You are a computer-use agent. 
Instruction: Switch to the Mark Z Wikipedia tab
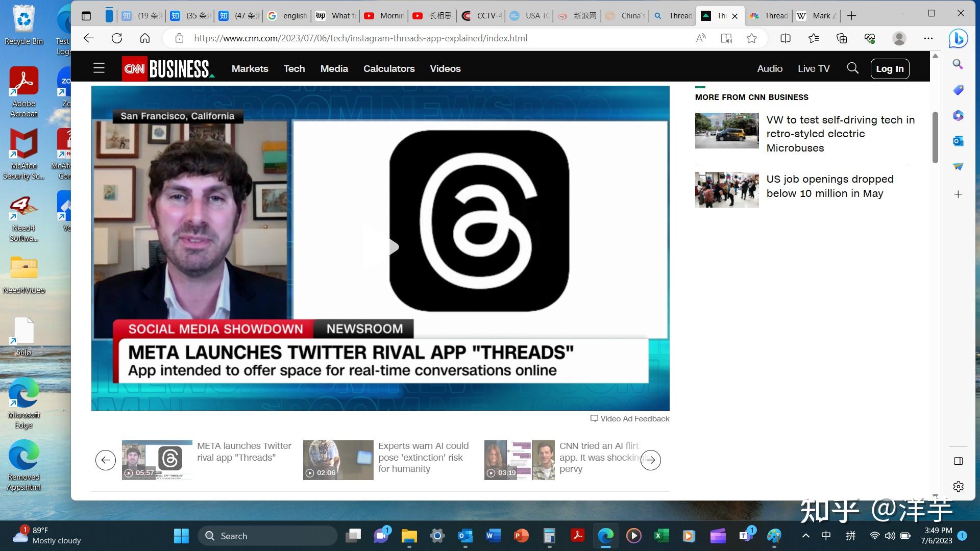click(817, 16)
